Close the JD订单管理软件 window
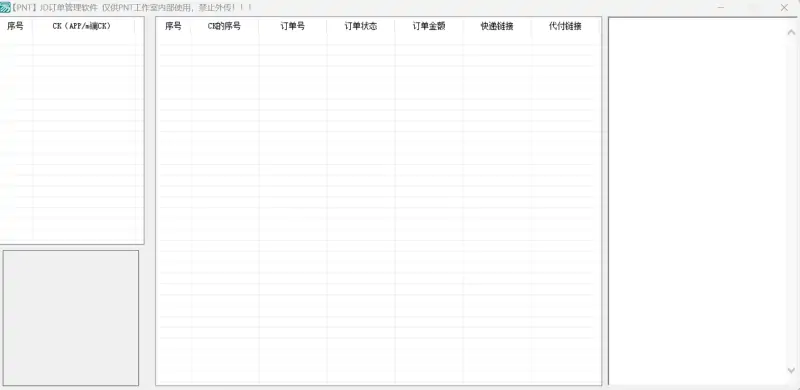This screenshot has height=390, width=800. 784,8
